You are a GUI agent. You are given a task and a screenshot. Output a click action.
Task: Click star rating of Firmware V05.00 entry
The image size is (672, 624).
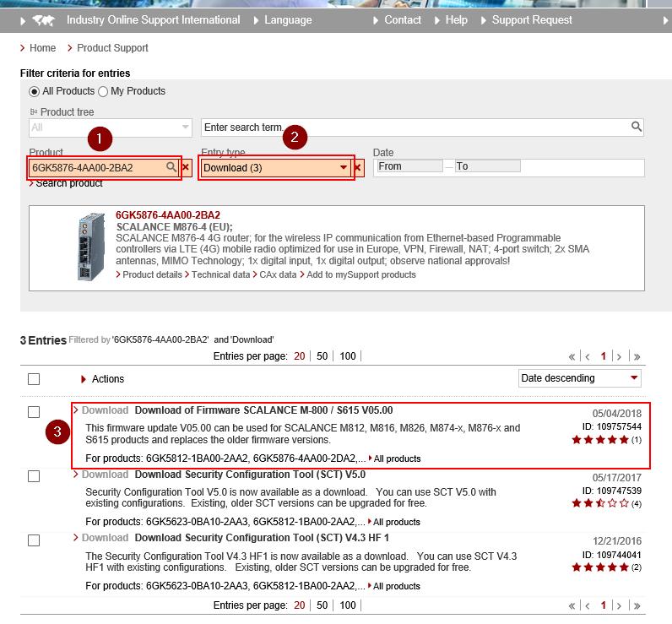point(600,440)
